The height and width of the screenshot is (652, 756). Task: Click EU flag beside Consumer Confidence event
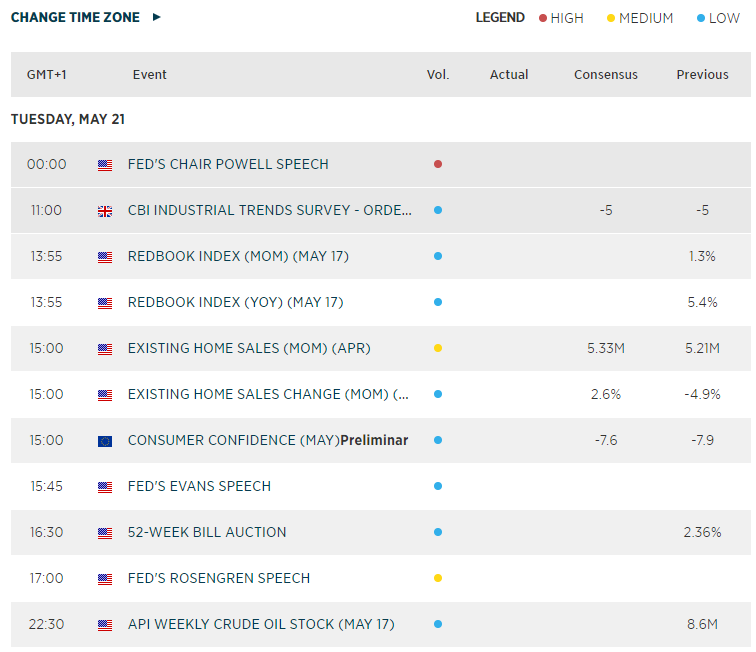point(105,441)
